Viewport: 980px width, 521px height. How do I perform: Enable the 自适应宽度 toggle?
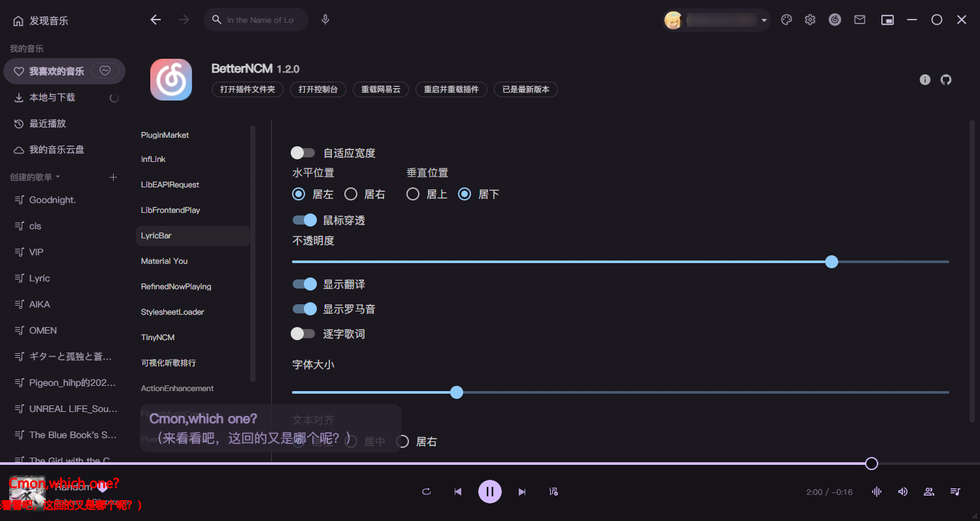pos(303,152)
